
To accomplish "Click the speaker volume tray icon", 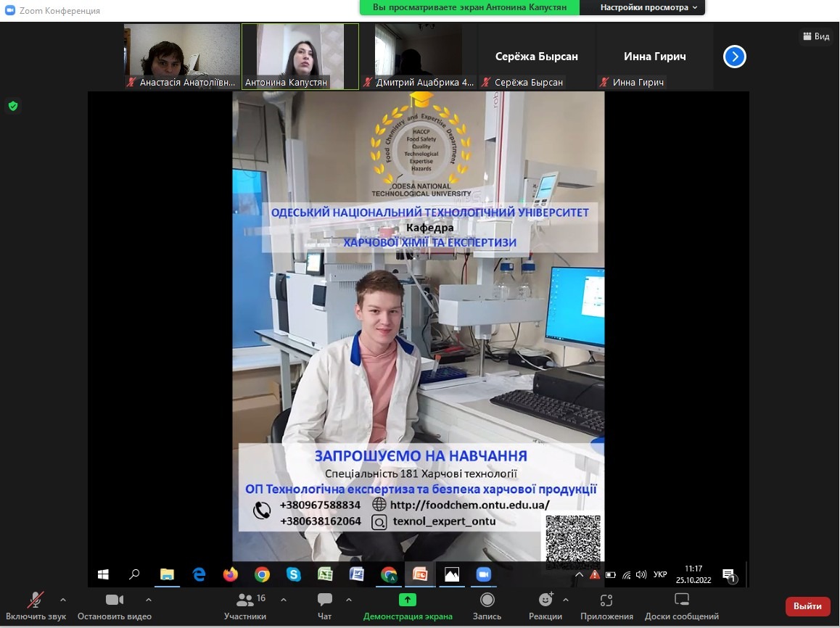I will tap(641, 574).
